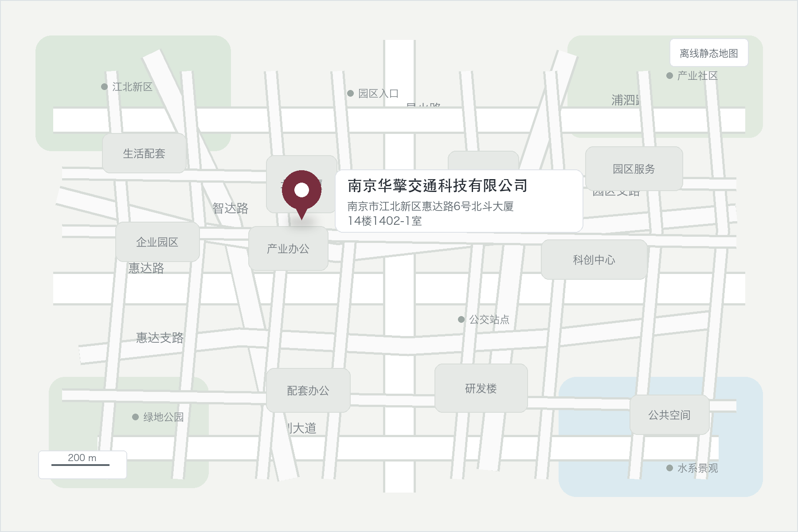Select the 生活配套 map block
Viewport: 798px width, 532px height.
click(144, 153)
